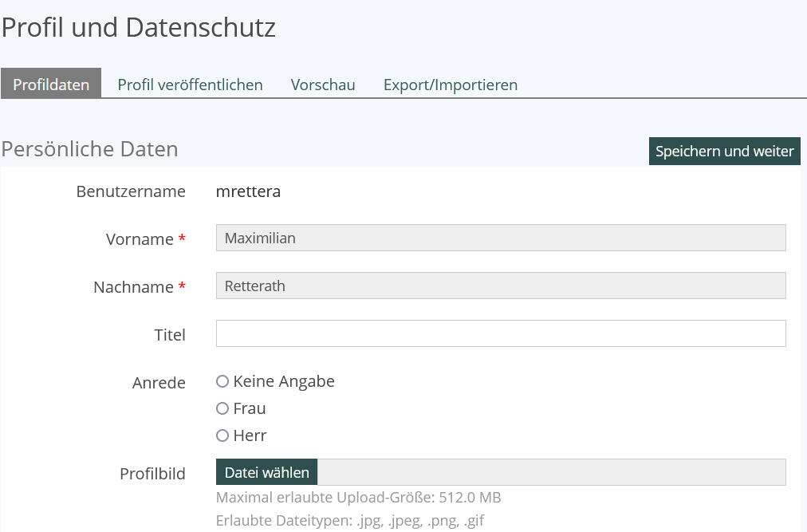Click the Profilbild field label
Image resolution: width=807 pixels, height=532 pixels.
(x=152, y=474)
